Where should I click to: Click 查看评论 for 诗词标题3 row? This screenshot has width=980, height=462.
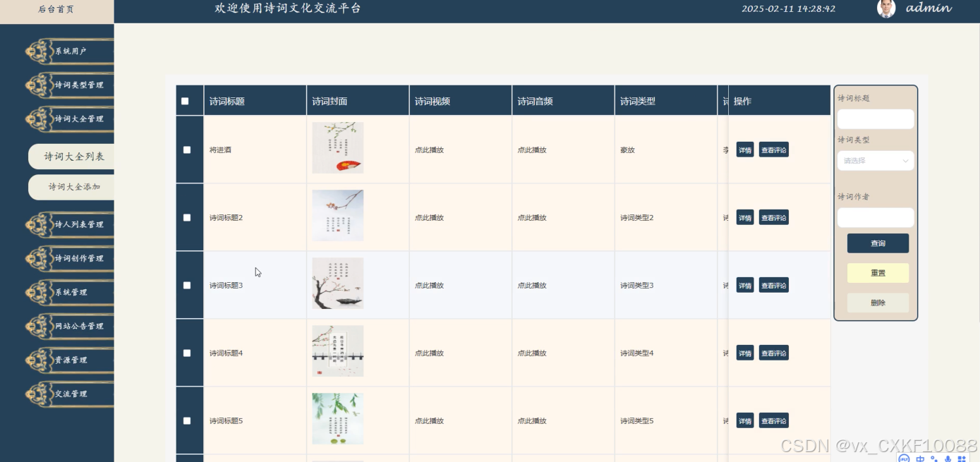pyautogui.click(x=774, y=285)
